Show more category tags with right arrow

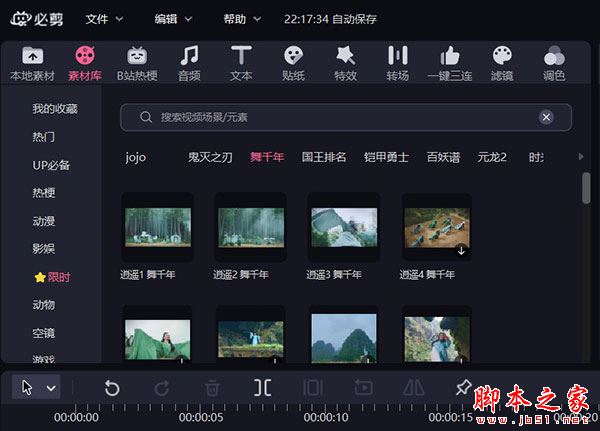pyautogui.click(x=581, y=157)
